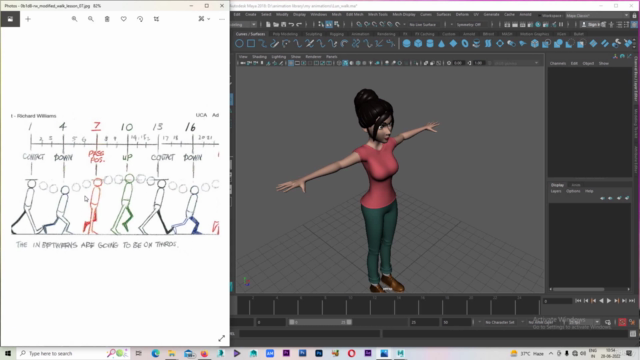
Task: Click the plus add-to icon in Photos
Action: point(28,19)
